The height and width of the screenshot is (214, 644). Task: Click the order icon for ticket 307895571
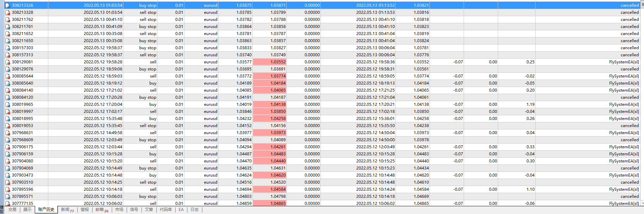7,196
